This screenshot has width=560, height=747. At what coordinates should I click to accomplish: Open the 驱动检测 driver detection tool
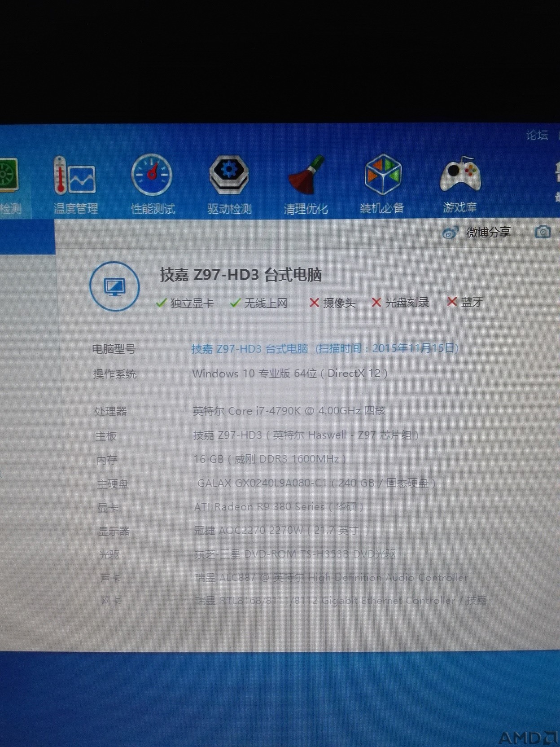pyautogui.click(x=229, y=185)
